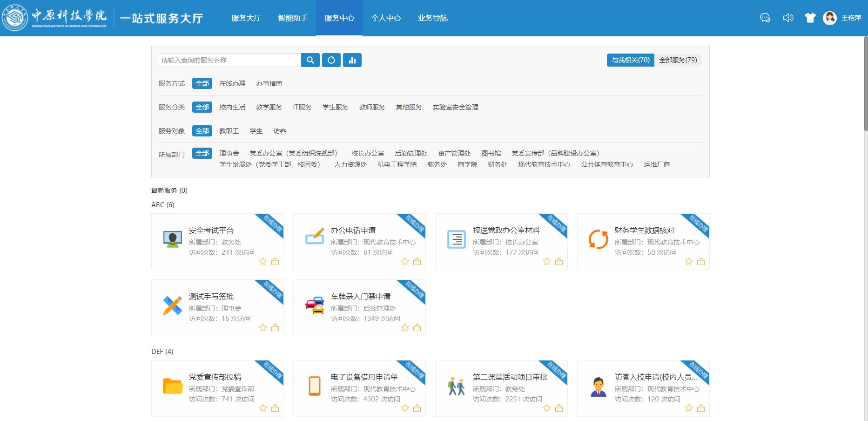The width and height of the screenshot is (868, 421).
Task: Favorite 安全考试平台 using its star
Action: (x=262, y=261)
